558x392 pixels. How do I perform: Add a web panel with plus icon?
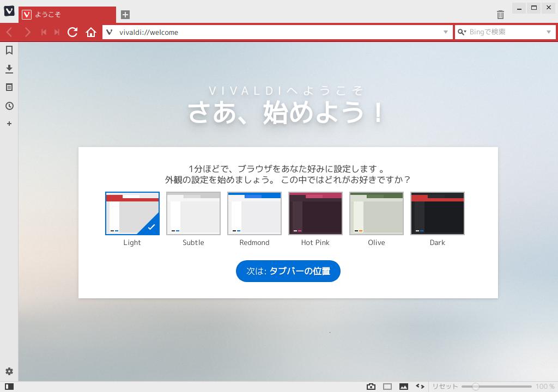pos(9,124)
